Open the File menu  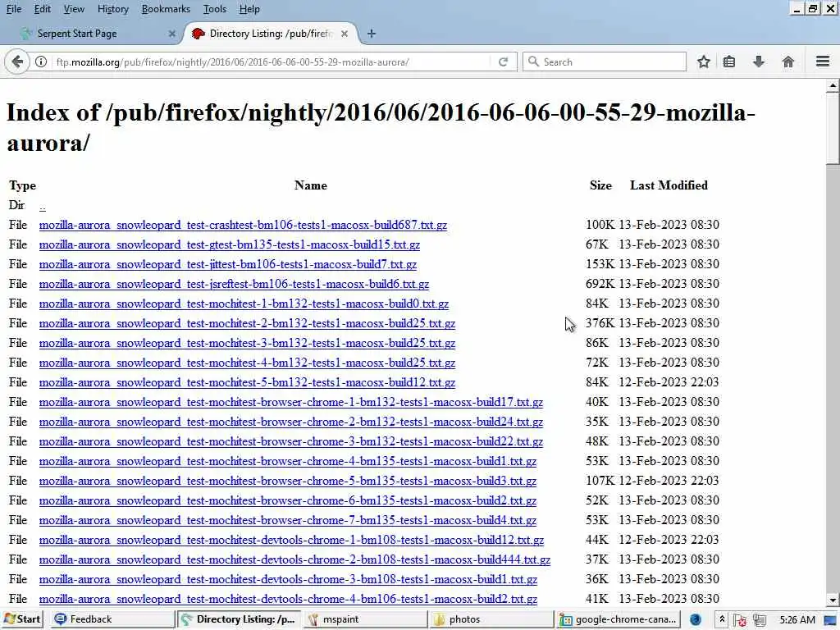[14, 9]
